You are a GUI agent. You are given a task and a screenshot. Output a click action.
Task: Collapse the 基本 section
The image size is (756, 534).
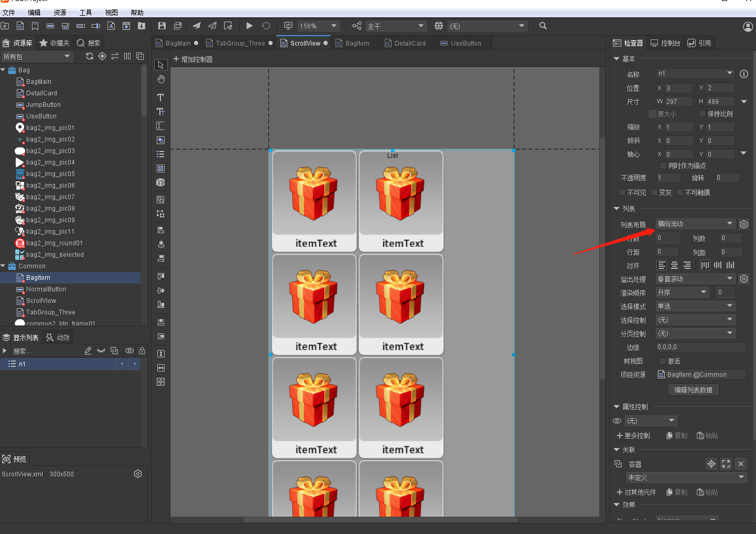[617, 59]
